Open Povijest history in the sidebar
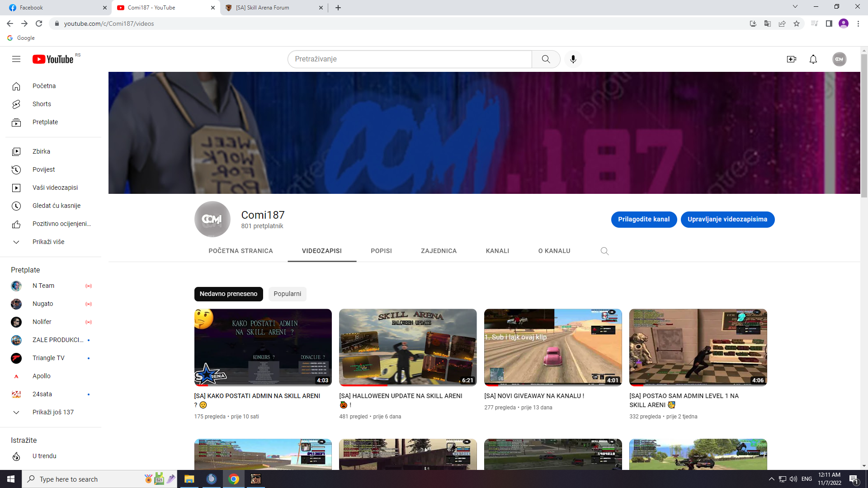 pyautogui.click(x=43, y=169)
